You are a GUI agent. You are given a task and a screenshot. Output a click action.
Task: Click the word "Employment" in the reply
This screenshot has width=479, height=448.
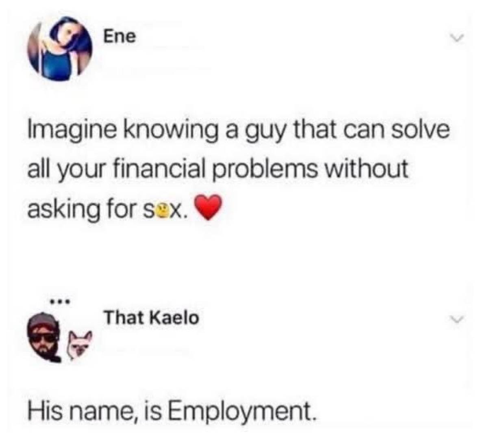[x=241, y=411]
